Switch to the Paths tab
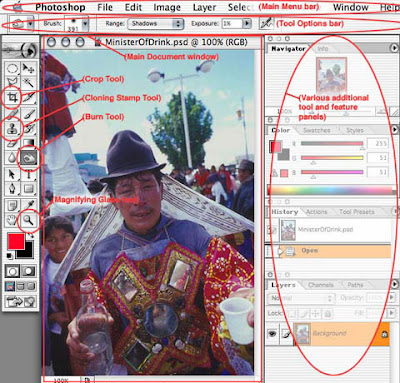 (355, 285)
